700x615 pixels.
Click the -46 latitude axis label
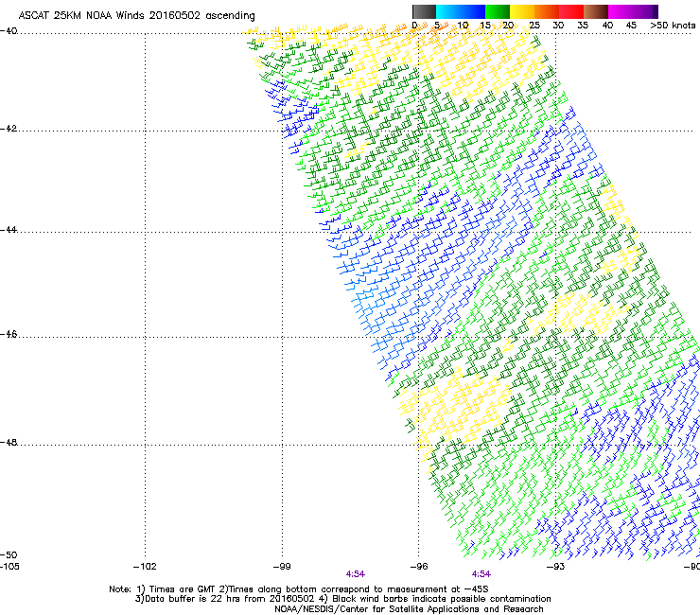(x=9, y=335)
